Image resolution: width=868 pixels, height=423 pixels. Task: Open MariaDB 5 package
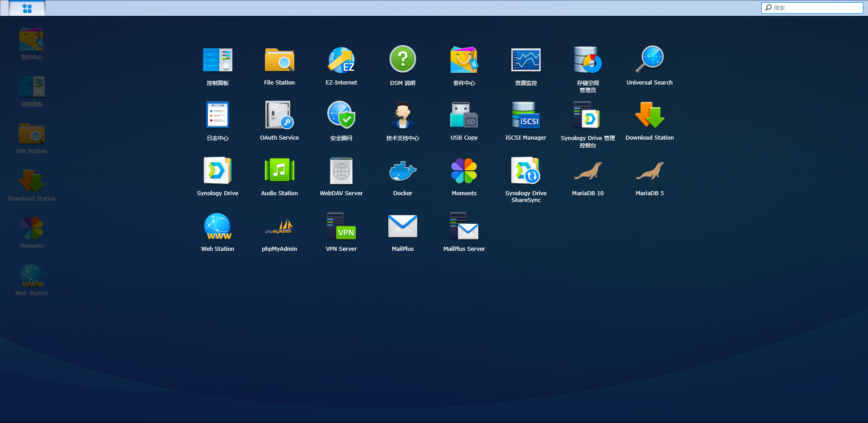pyautogui.click(x=650, y=171)
